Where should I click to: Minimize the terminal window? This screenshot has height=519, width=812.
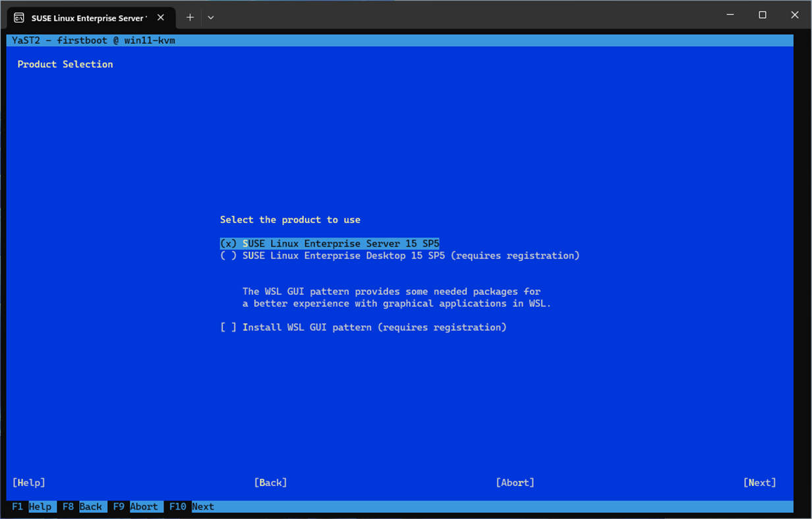click(730, 15)
